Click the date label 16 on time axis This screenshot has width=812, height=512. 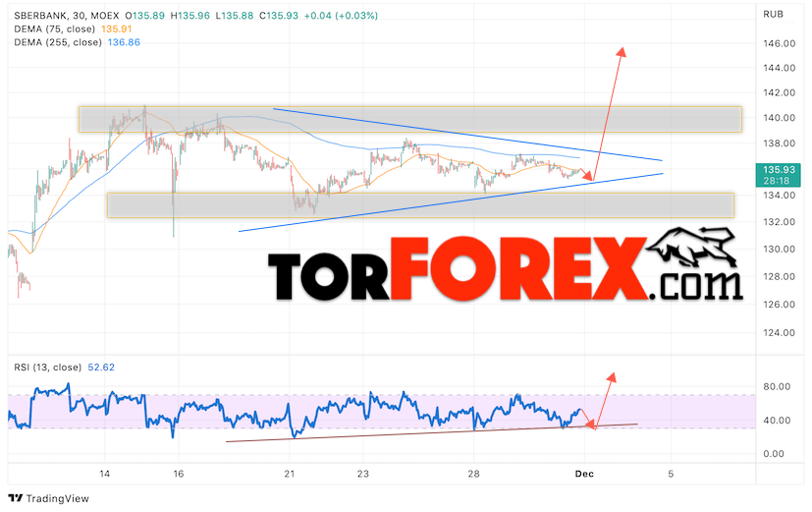(179, 474)
